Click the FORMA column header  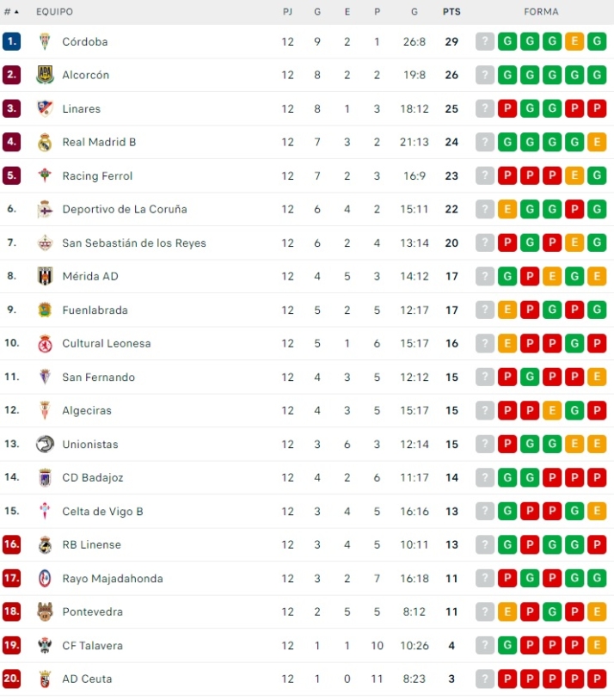[x=541, y=12]
